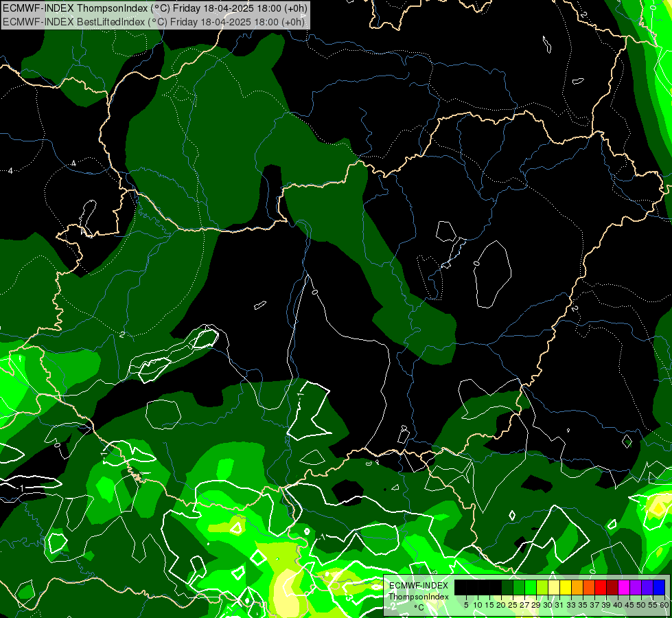
Task: Click the yellow 31–33 legend swatch
Action: (x=566, y=587)
